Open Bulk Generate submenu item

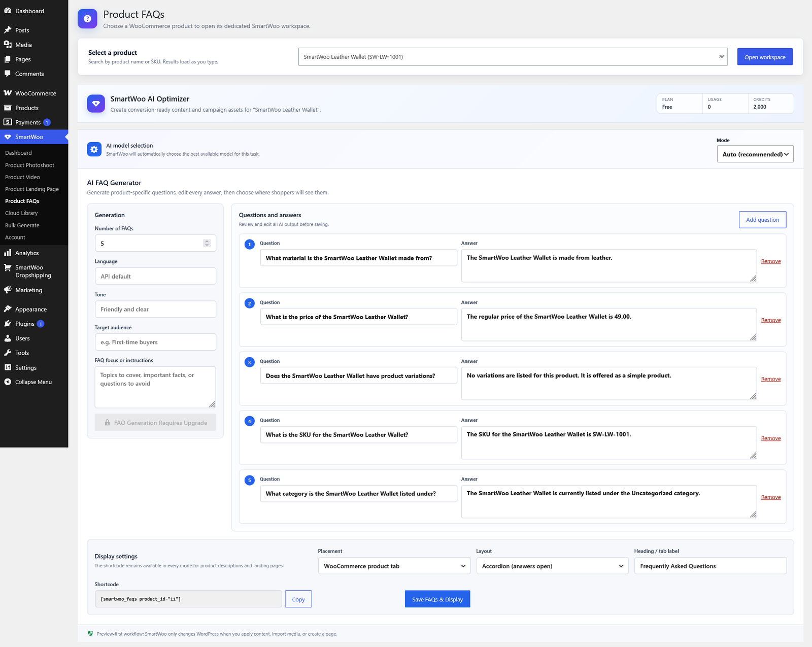tap(22, 225)
